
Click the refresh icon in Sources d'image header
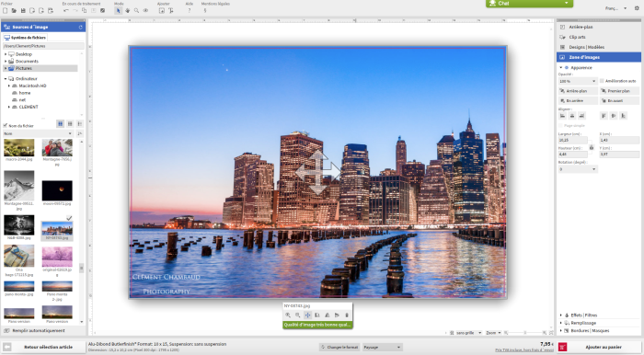(x=81, y=27)
